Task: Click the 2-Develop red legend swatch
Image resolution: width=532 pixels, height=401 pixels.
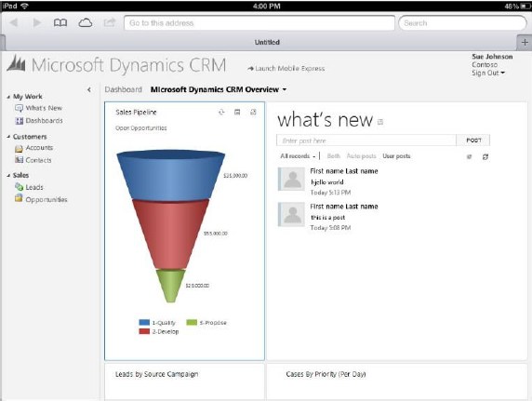Action: pyautogui.click(x=144, y=331)
